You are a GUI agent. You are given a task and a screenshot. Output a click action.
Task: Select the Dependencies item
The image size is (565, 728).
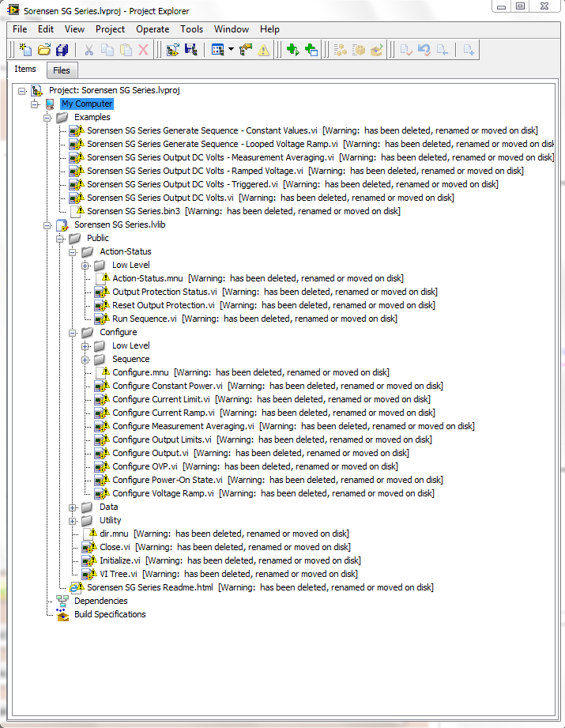tap(100, 601)
